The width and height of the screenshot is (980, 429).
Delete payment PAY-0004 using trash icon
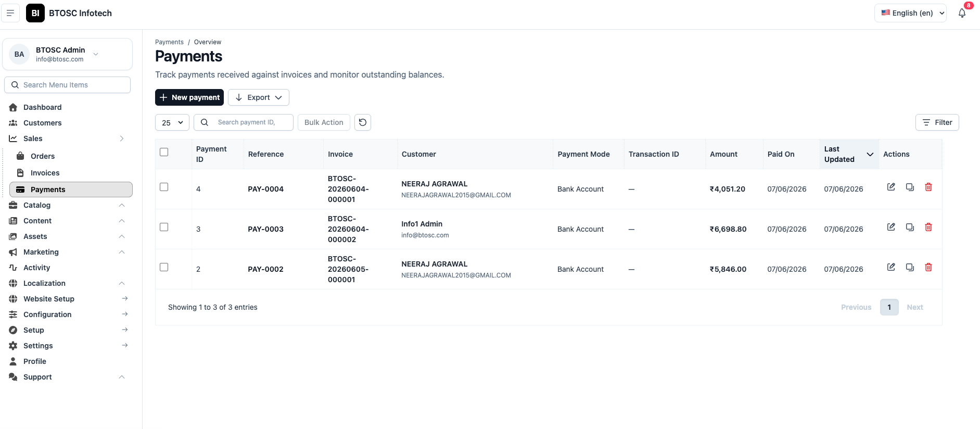(x=928, y=187)
